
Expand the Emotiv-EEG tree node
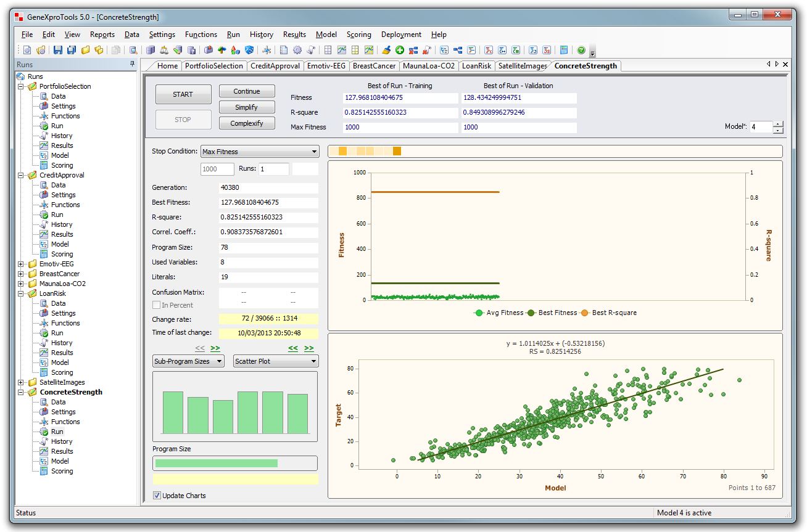click(x=22, y=264)
